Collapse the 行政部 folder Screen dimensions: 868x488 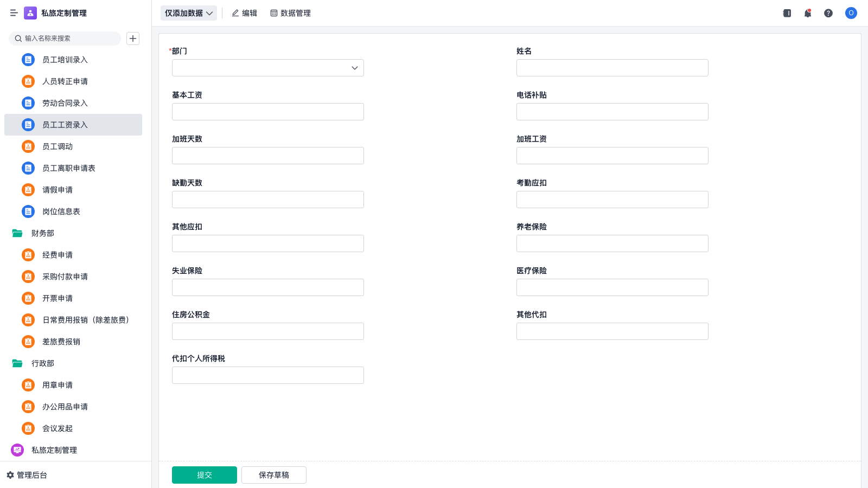pyautogui.click(x=17, y=363)
